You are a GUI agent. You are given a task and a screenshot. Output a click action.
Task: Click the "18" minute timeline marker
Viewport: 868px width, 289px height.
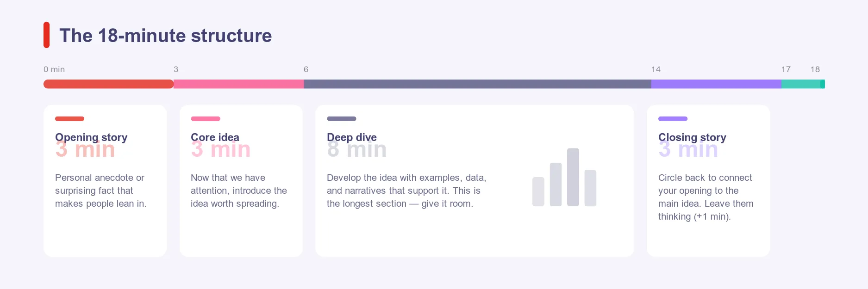pyautogui.click(x=815, y=69)
